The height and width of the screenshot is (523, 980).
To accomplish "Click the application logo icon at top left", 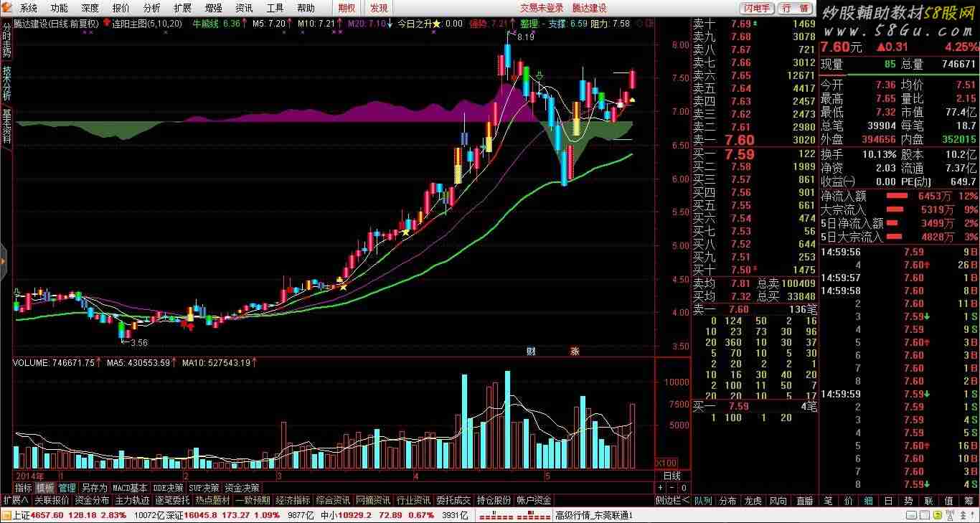I will click(8, 8).
